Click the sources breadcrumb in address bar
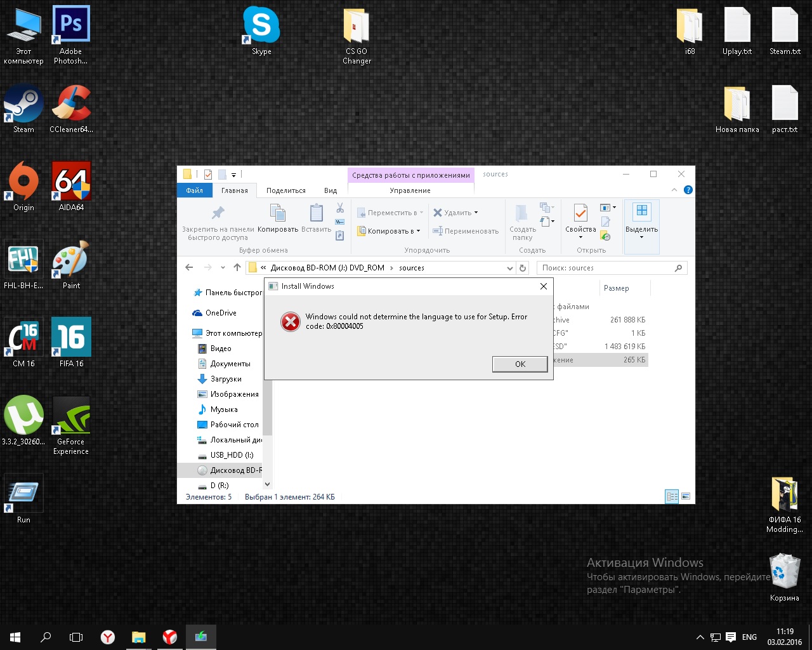Viewport: 812px width, 650px height. (x=412, y=268)
